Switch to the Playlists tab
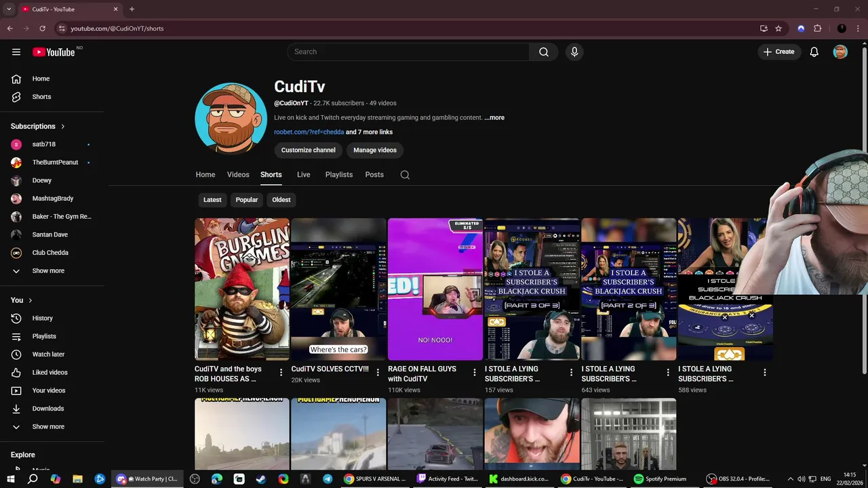Image resolution: width=868 pixels, height=488 pixels. pyautogui.click(x=339, y=175)
